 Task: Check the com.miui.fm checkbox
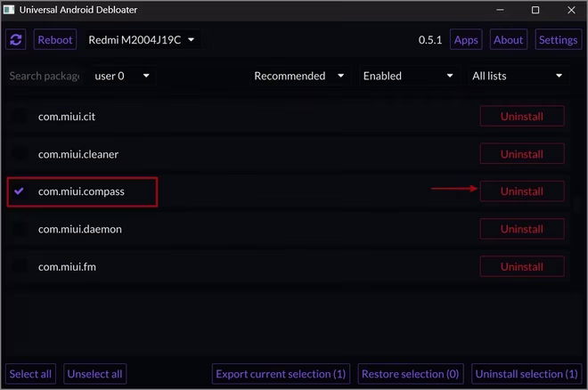[19, 266]
